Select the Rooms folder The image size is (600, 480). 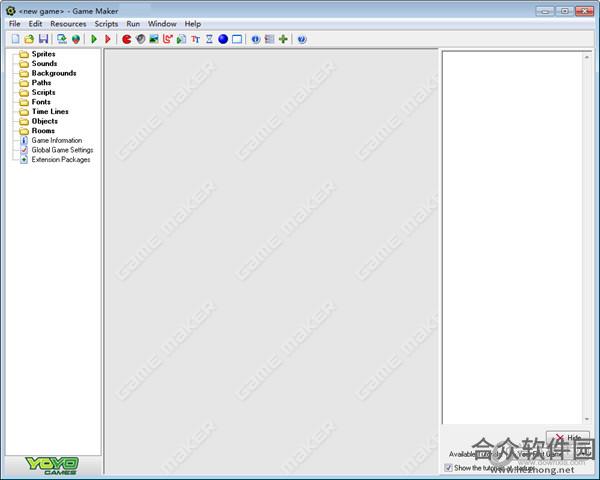43,131
